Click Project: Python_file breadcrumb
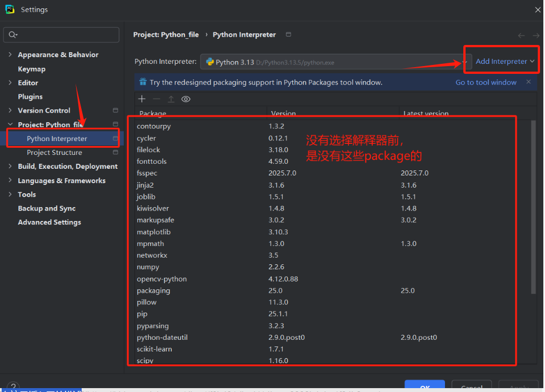This screenshot has width=545, height=392. (x=166, y=34)
